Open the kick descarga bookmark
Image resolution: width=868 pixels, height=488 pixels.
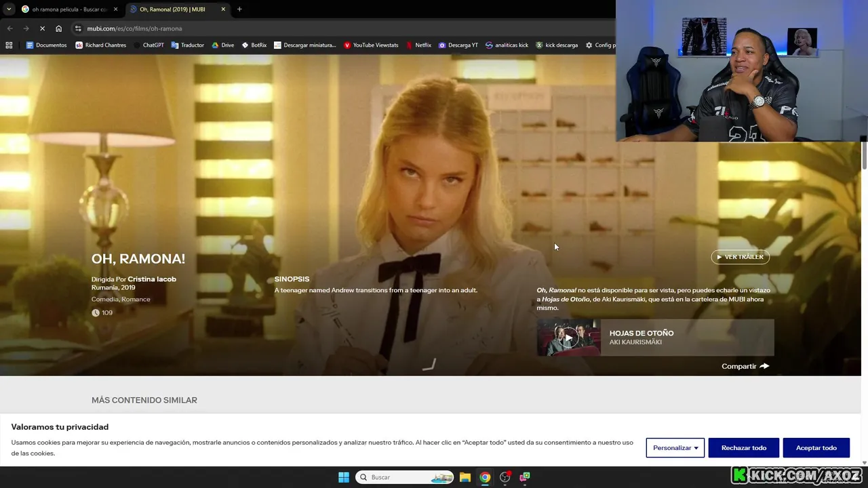557,45
